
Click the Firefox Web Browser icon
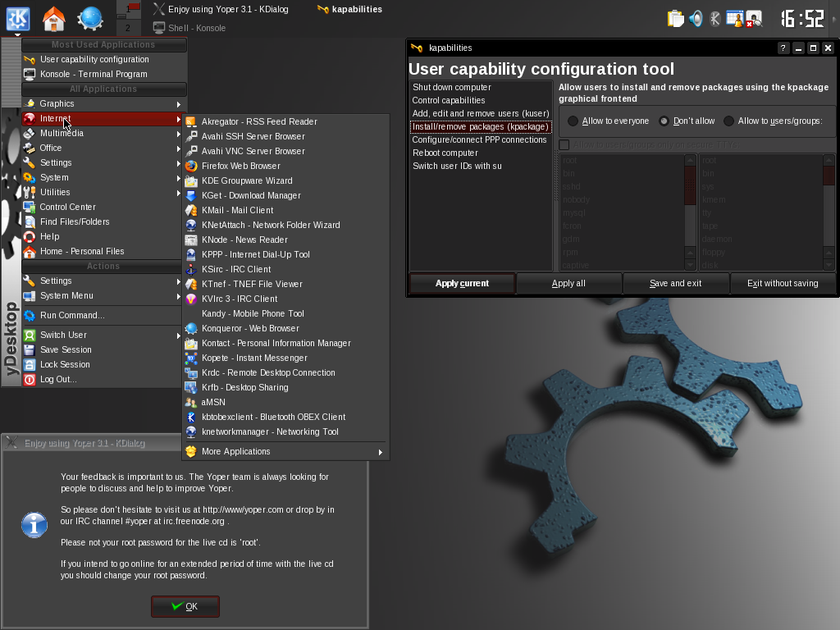[191, 166]
